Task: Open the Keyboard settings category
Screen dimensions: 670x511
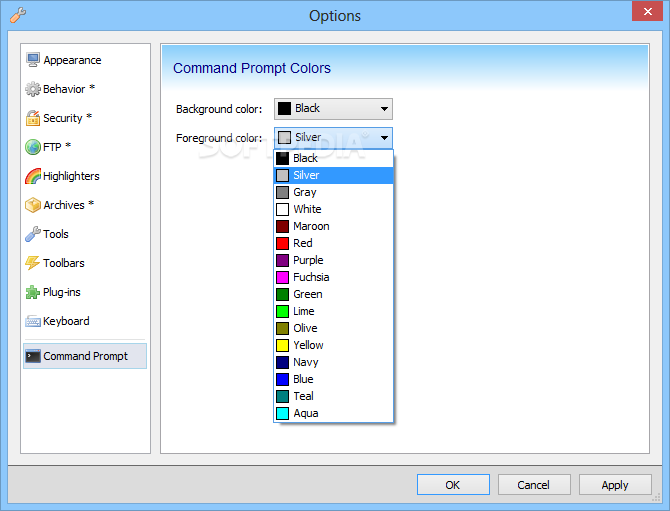Action: coord(66,321)
